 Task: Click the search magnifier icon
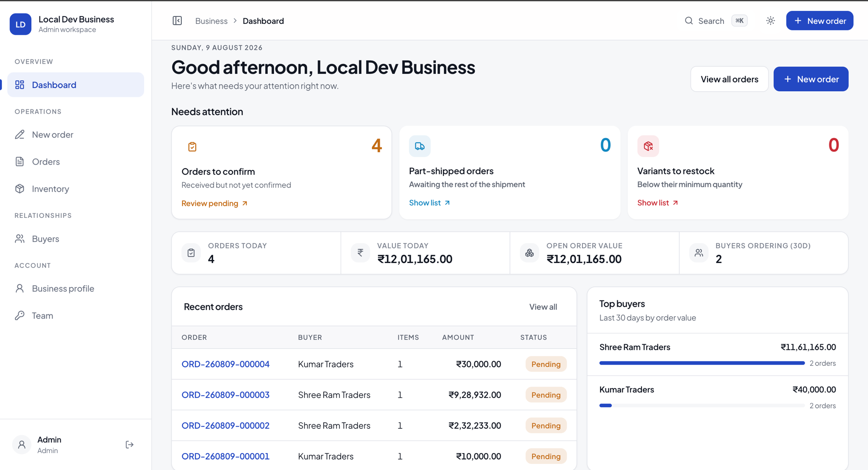689,20
